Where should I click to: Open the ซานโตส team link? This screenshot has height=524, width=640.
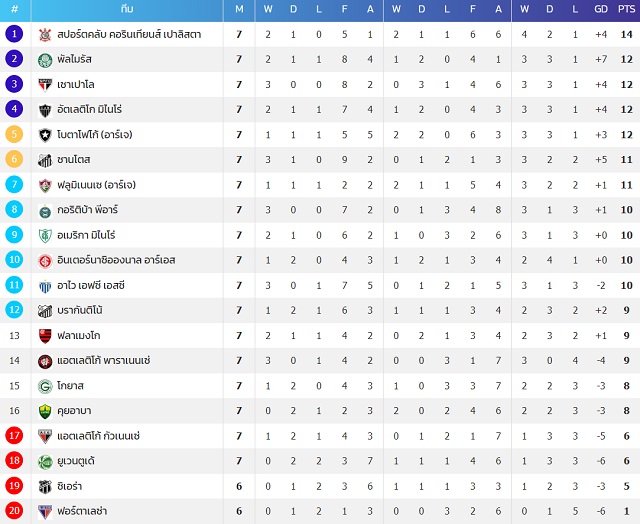click(x=73, y=160)
